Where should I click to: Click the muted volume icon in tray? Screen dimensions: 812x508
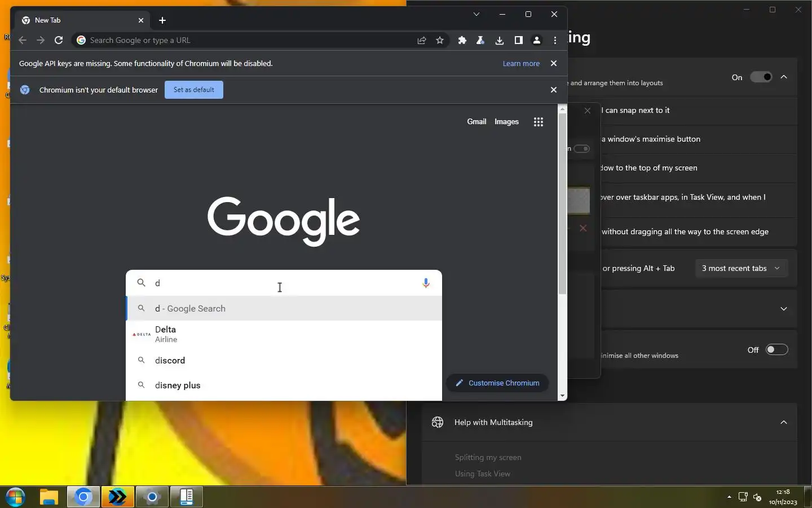pos(757,497)
